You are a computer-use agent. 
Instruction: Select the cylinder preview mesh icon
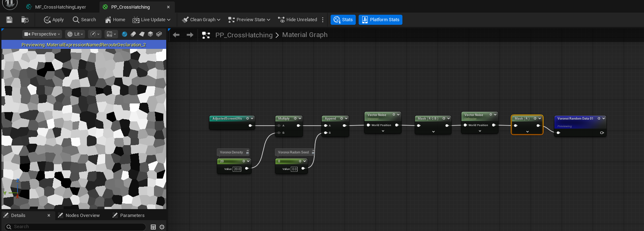(133, 34)
